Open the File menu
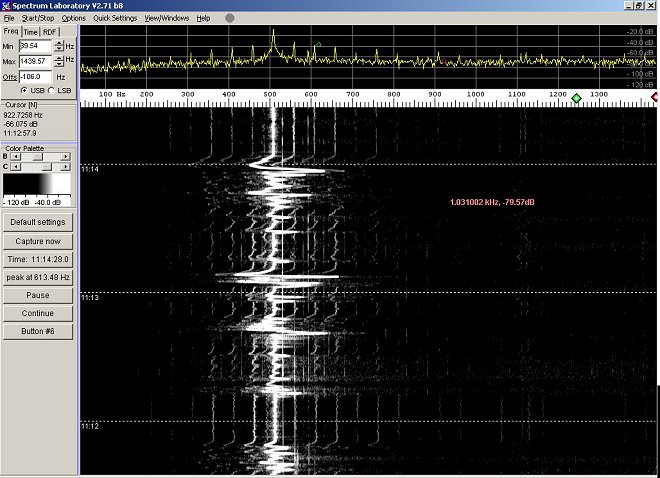This screenshot has height=478, width=660. point(9,18)
